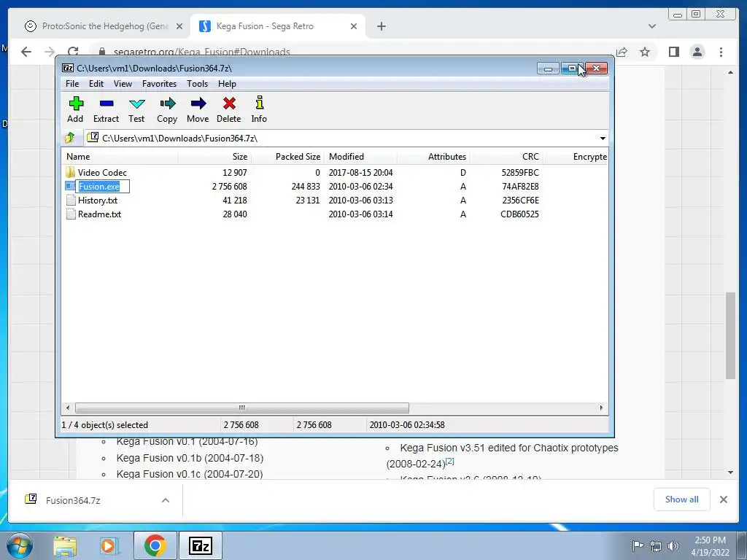Reload the Sega Retro page

click(x=73, y=52)
